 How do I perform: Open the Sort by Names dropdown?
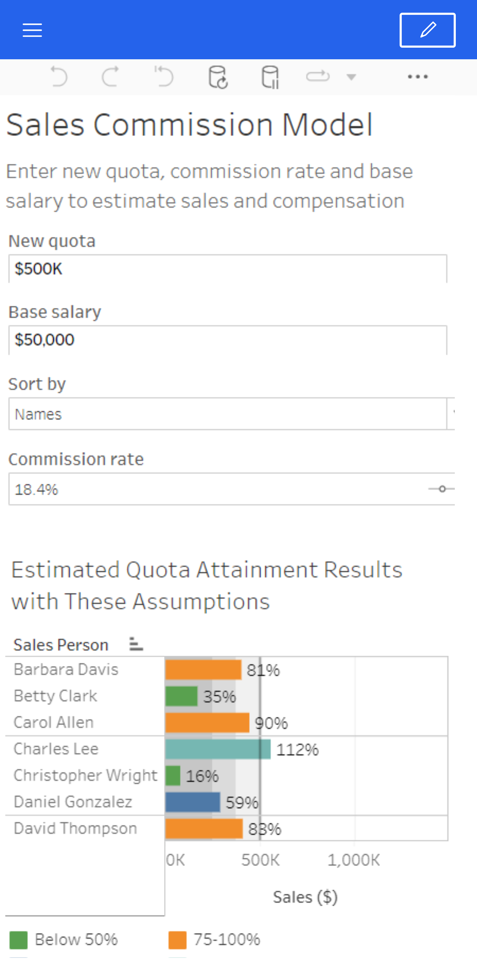coord(227,414)
